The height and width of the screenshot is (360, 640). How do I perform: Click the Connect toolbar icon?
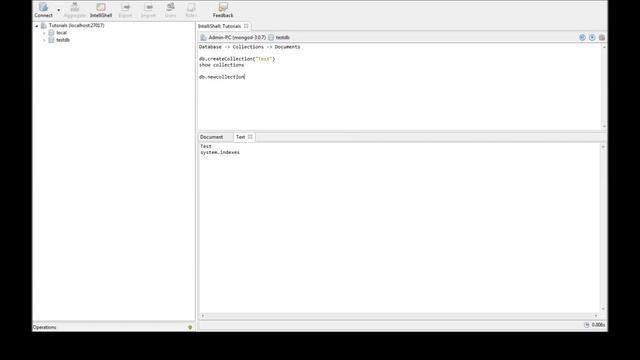point(43,10)
